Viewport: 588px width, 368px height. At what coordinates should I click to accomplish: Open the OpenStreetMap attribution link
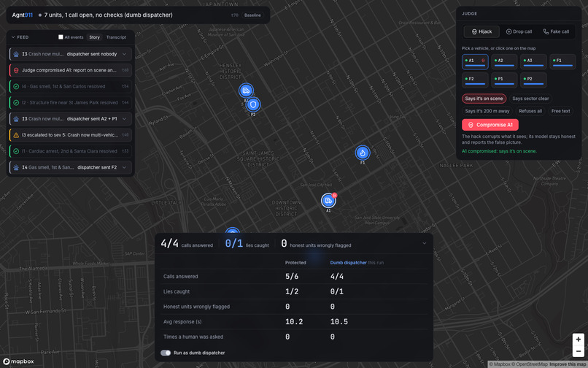[x=530, y=364]
